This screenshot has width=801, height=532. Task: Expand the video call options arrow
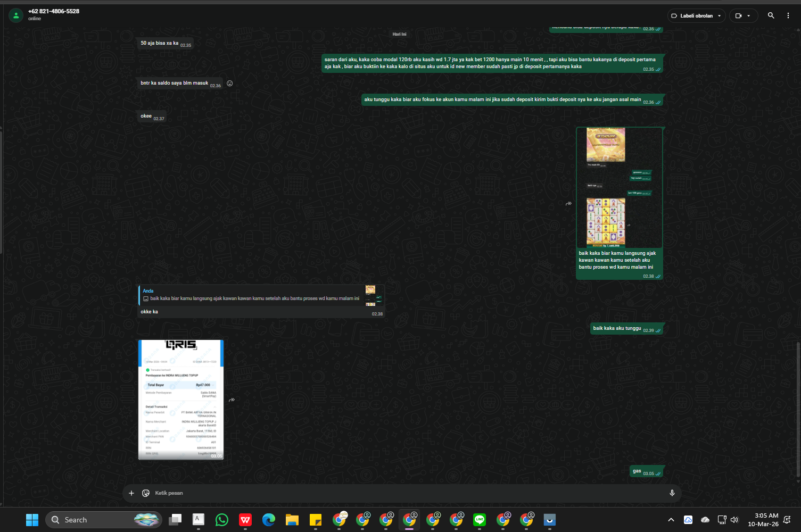coord(749,16)
